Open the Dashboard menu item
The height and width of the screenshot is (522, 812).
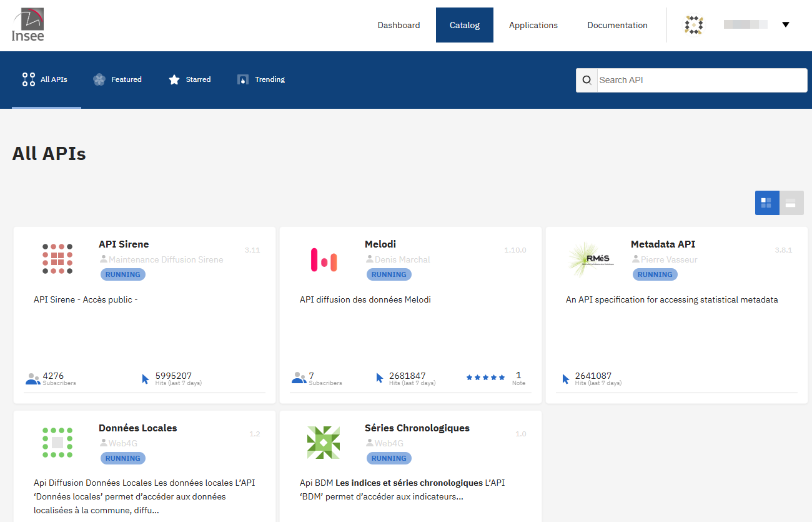399,25
